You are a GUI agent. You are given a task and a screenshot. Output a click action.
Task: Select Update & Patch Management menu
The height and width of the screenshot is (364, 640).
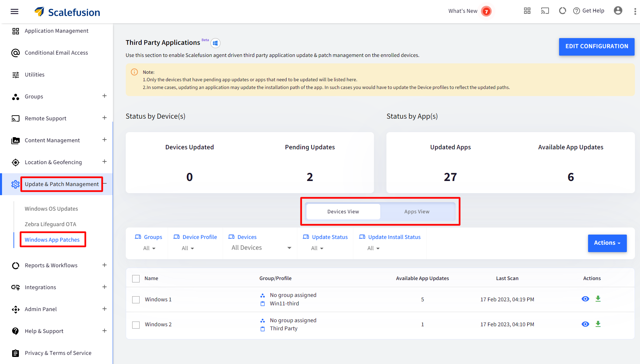coord(62,184)
